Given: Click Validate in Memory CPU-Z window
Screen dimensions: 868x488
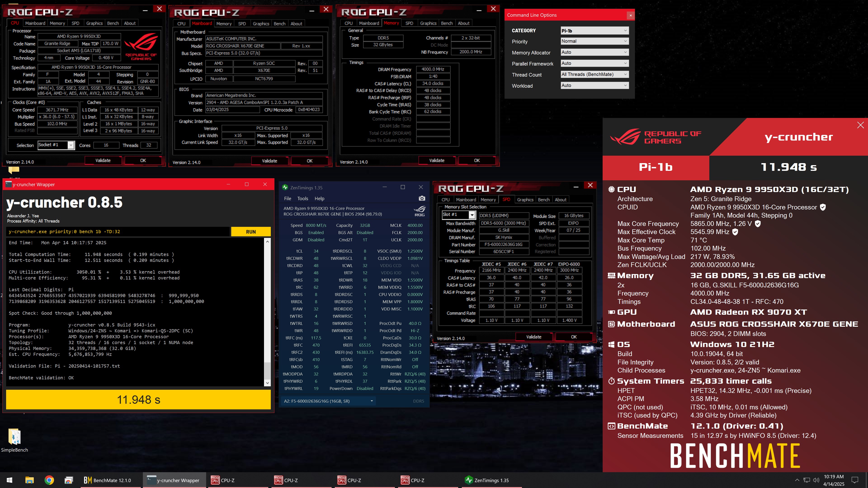Looking at the screenshot, I should tap(437, 160).
